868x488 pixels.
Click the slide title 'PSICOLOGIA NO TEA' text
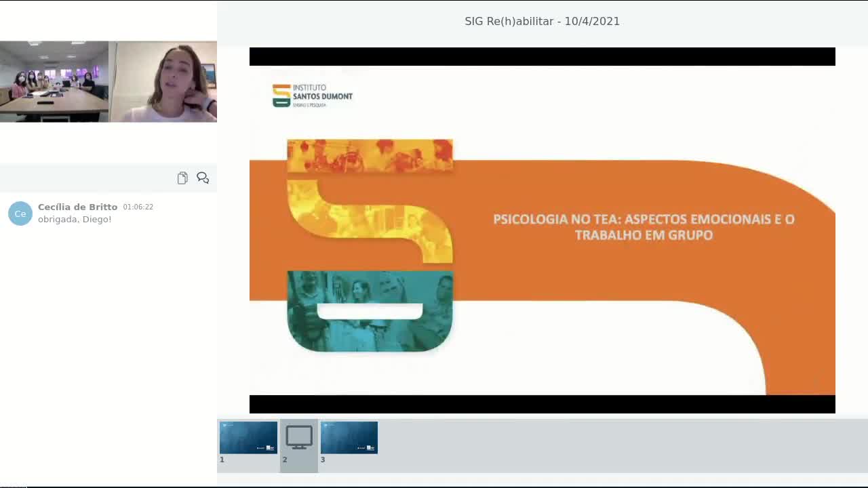coord(644,227)
